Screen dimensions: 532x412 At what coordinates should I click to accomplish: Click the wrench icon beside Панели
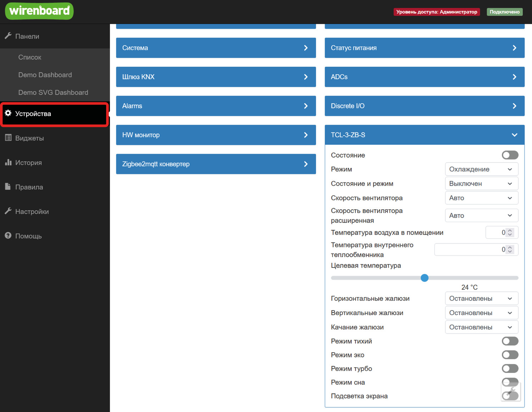[x=8, y=36]
